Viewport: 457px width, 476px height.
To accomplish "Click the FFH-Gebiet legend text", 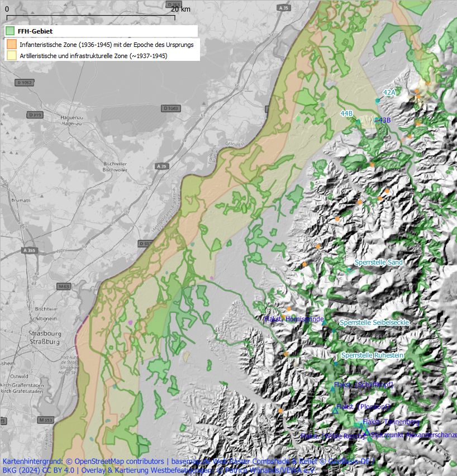I will coord(35,31).
